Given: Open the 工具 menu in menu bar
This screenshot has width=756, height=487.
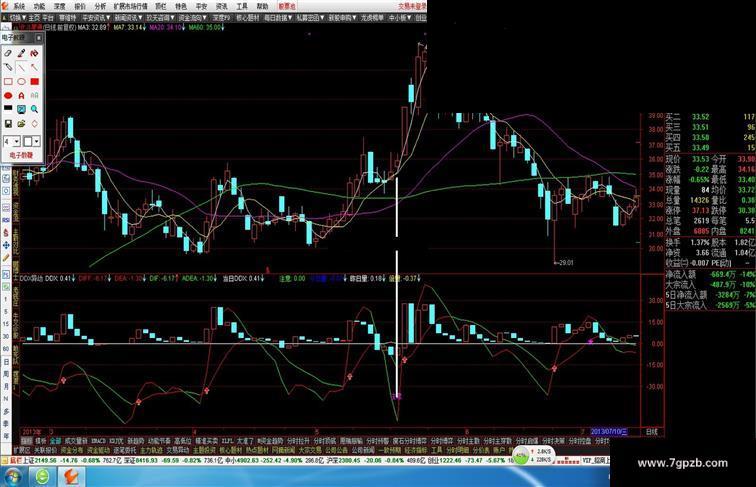Looking at the screenshot, I should (x=242, y=6).
